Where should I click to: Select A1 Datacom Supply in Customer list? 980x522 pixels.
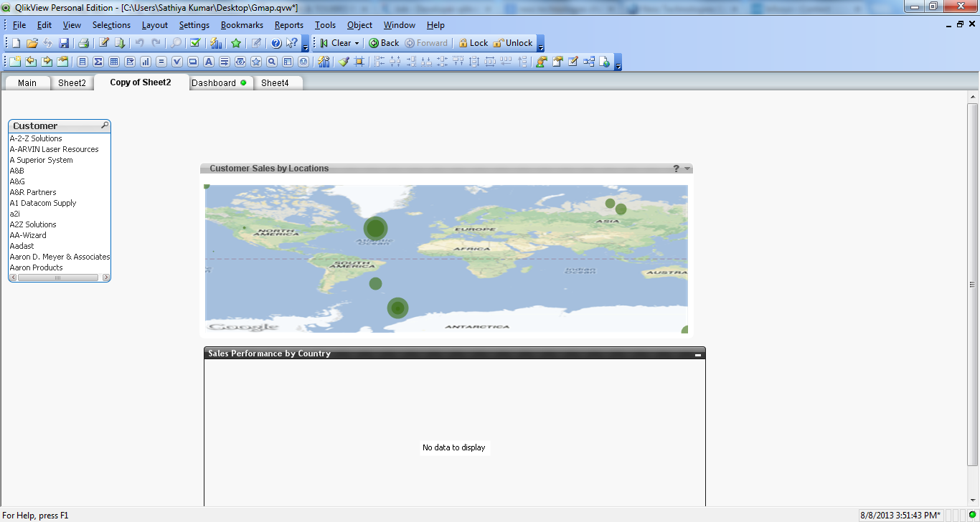(x=43, y=203)
